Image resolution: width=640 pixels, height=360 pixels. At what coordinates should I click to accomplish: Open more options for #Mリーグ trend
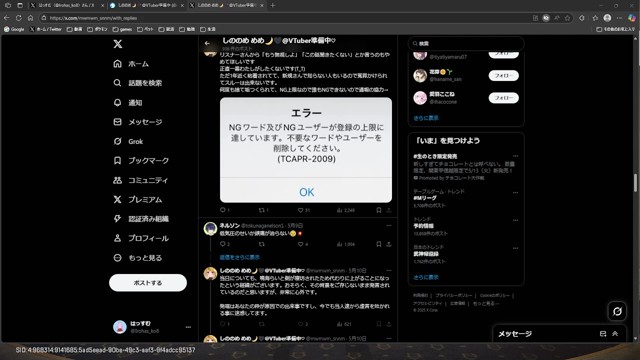pos(516,192)
